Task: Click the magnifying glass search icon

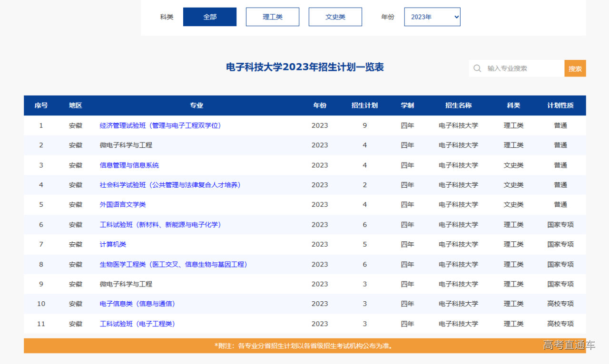Action: (477, 68)
